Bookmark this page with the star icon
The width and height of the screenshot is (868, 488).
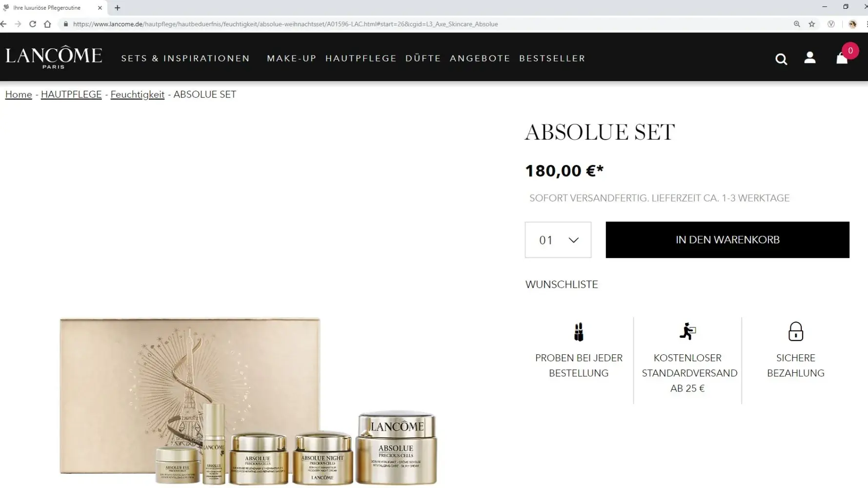pyautogui.click(x=812, y=24)
